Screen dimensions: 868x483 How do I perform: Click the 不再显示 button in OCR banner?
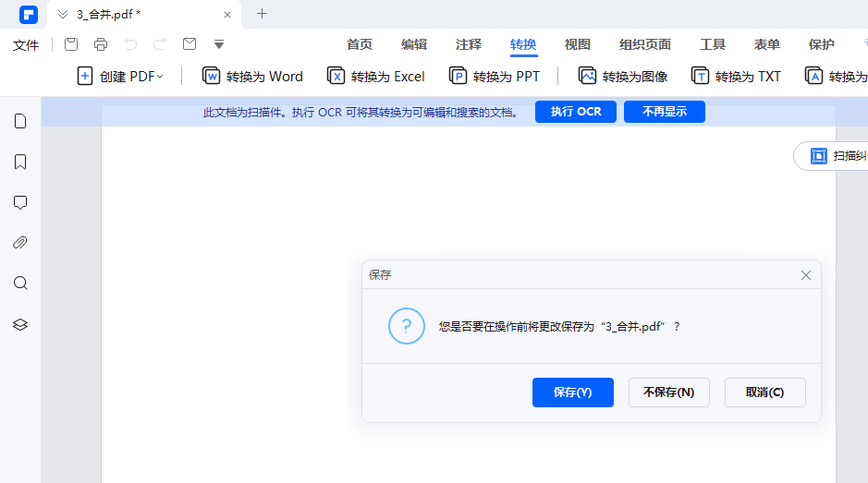(x=665, y=112)
